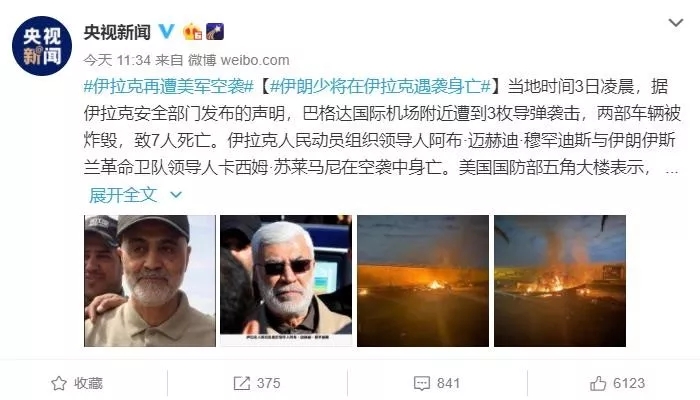Click the star 收藏 favorite icon
The height and width of the screenshot is (400, 700).
(x=58, y=383)
